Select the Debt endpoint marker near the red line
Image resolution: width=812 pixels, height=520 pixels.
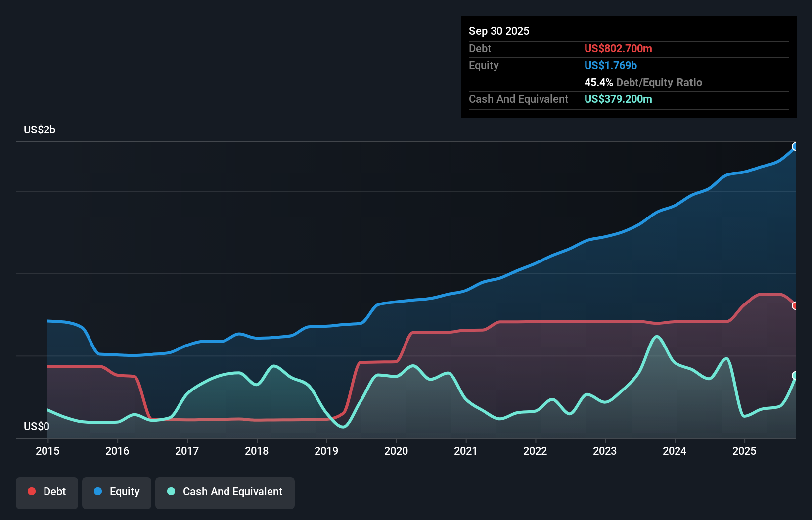(795, 306)
